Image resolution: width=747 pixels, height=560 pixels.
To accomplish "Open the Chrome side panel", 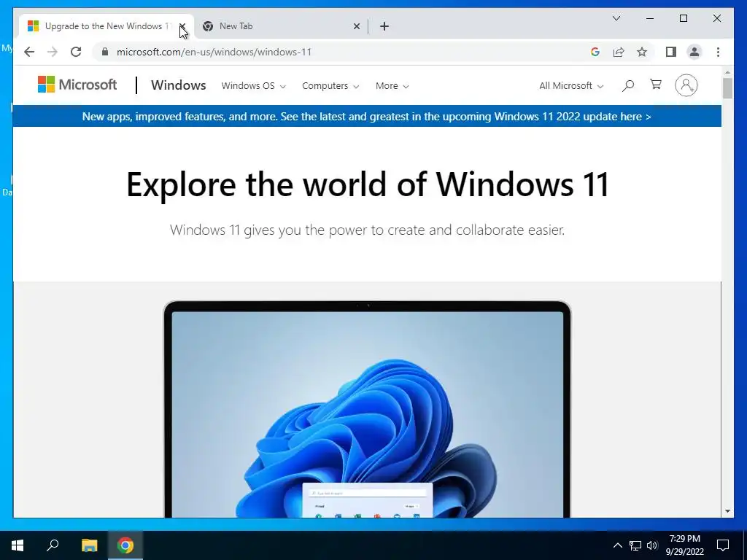I will pos(671,52).
